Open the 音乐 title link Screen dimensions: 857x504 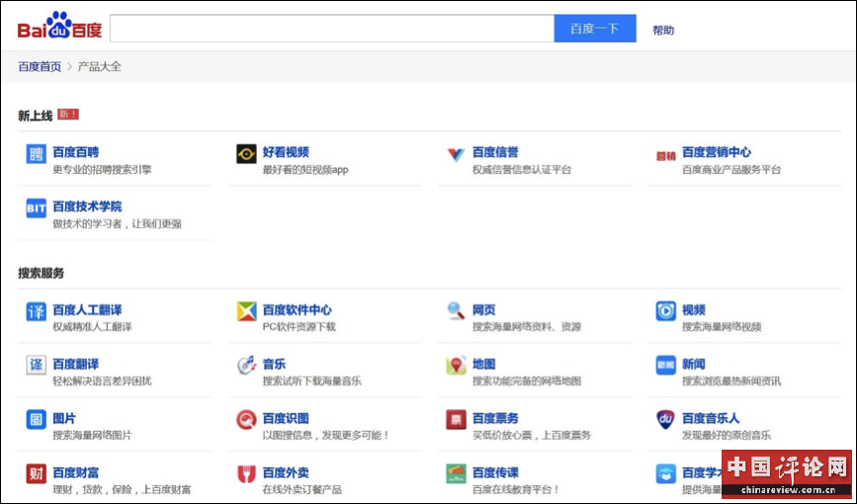tap(274, 364)
